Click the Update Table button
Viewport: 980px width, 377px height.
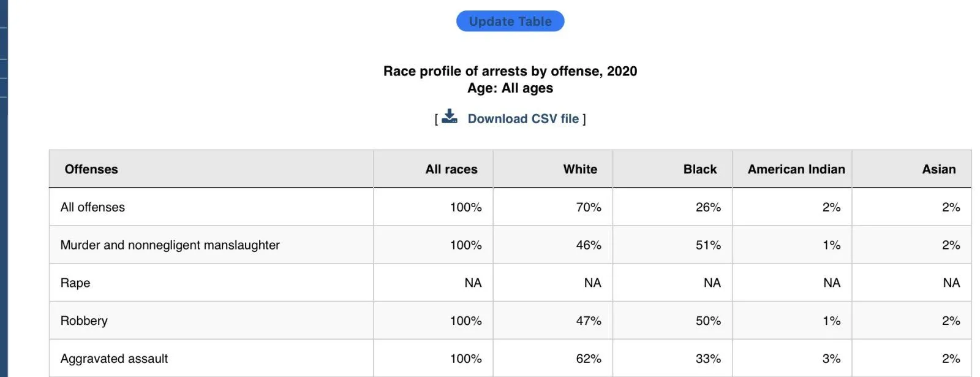510,21
